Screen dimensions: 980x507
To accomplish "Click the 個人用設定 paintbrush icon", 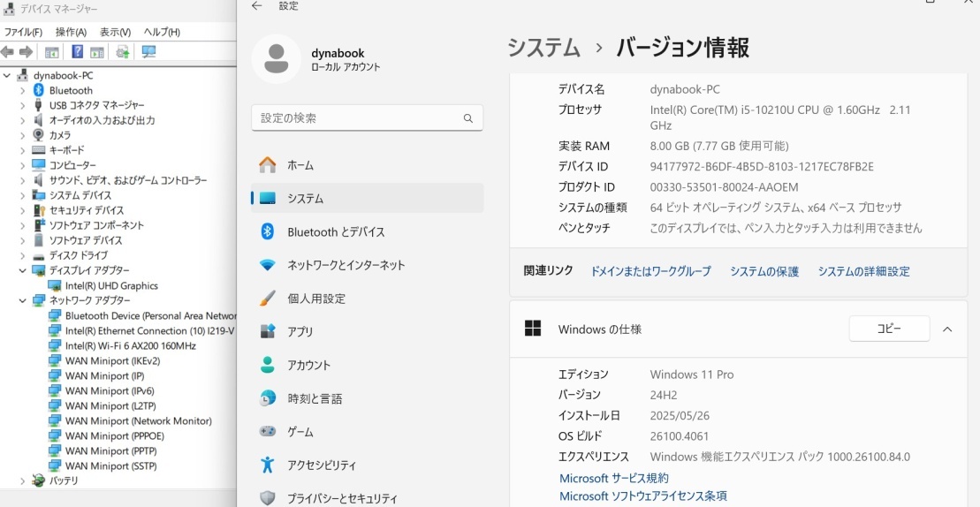I will (268, 299).
